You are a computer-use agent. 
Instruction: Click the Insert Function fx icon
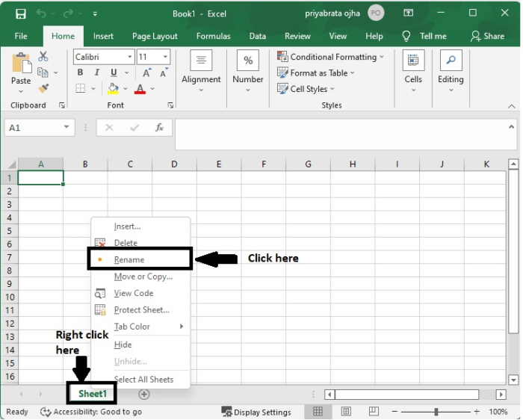click(159, 128)
